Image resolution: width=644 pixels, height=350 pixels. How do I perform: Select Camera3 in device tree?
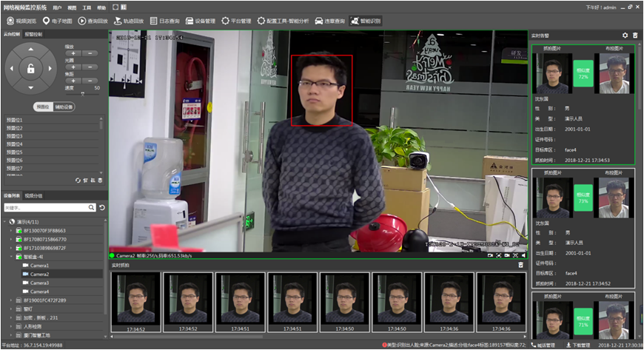pos(39,283)
